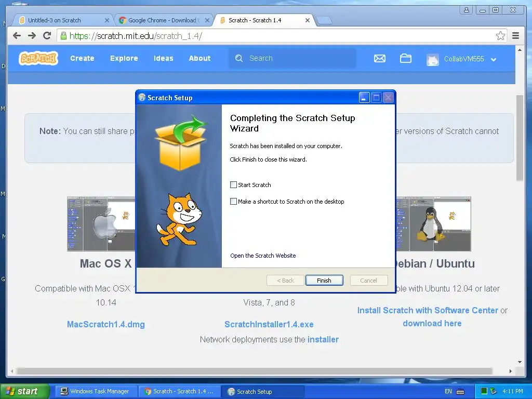Image resolution: width=532 pixels, height=399 pixels.
Task: Open the messages envelope icon
Action: click(x=380, y=58)
